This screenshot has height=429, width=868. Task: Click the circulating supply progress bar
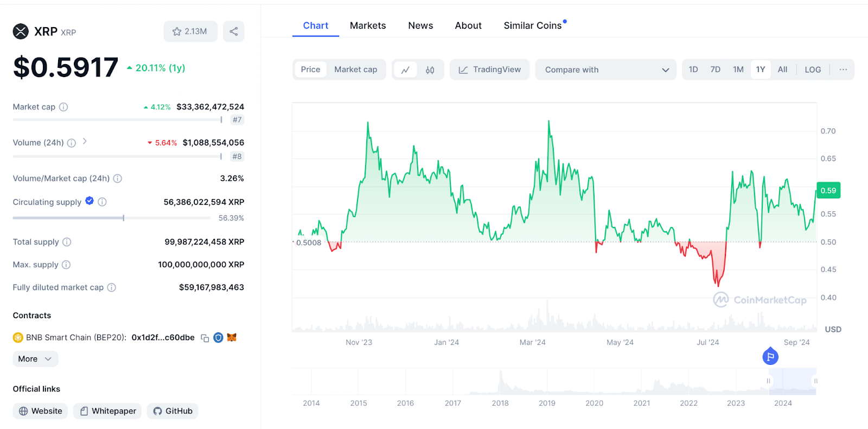click(x=112, y=218)
